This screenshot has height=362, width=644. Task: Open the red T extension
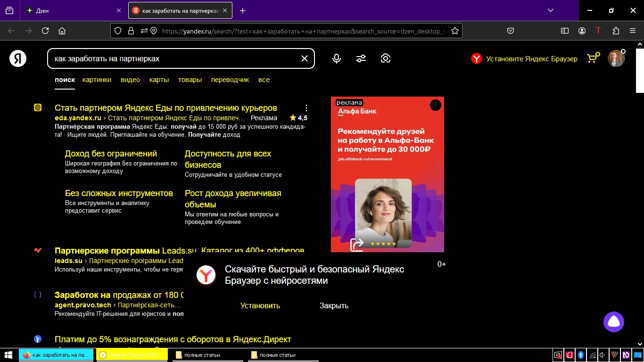click(x=599, y=31)
